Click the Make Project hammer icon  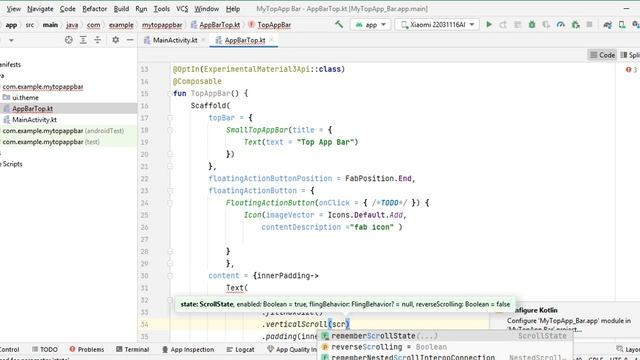(x=339, y=24)
